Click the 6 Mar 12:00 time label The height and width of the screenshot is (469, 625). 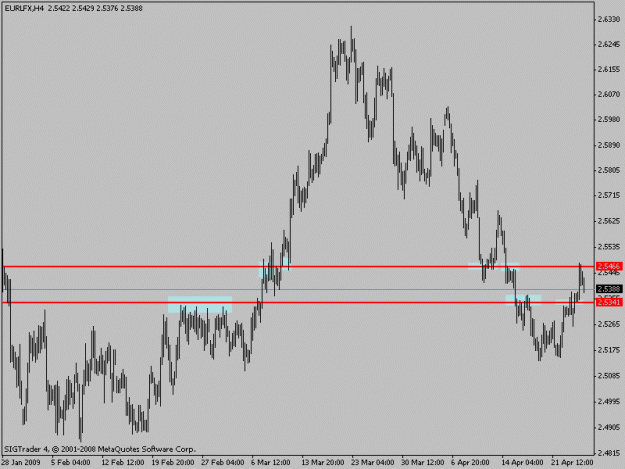point(271,462)
